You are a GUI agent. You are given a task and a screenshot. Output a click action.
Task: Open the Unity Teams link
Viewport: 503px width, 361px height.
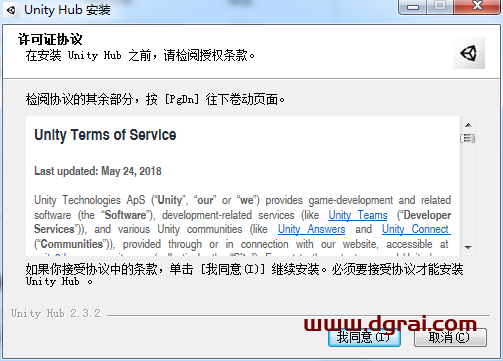pyautogui.click(x=358, y=215)
